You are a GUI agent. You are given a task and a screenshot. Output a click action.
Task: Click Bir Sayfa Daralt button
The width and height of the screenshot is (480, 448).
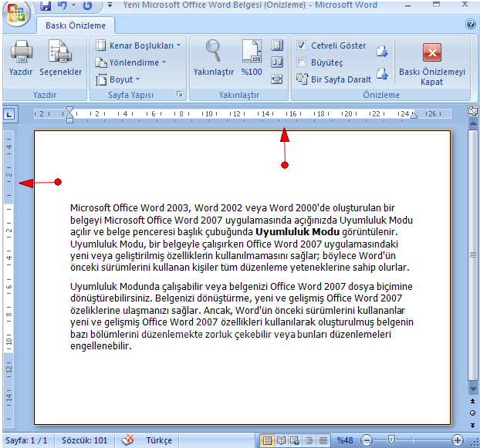point(333,79)
